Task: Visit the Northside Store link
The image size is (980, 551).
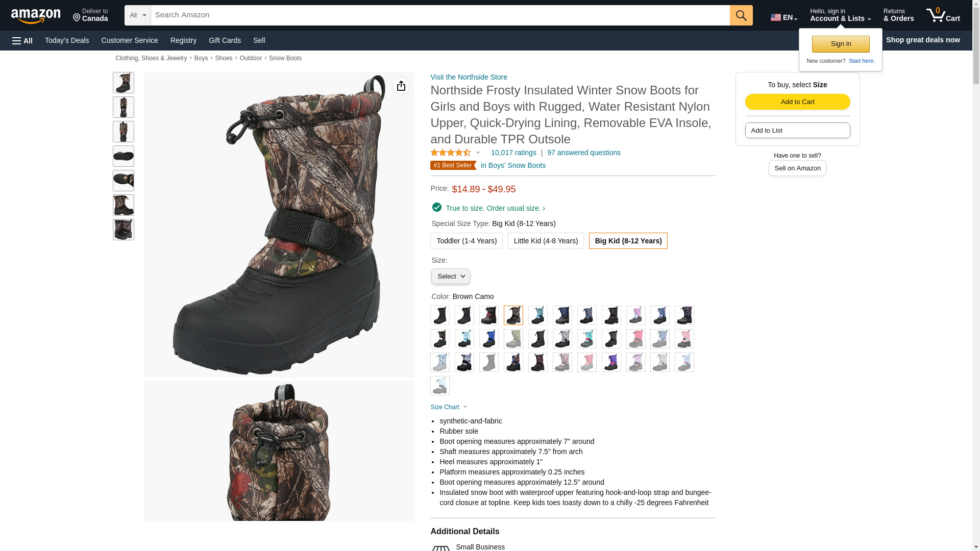Action: point(469,77)
